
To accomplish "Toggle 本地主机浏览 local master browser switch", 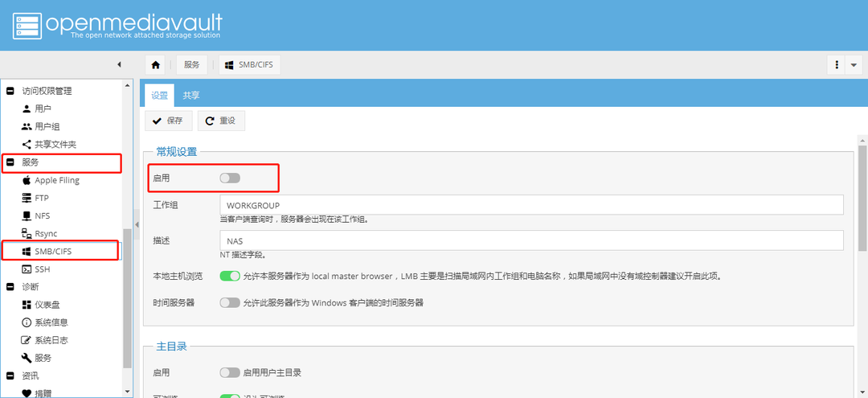I will [x=230, y=276].
